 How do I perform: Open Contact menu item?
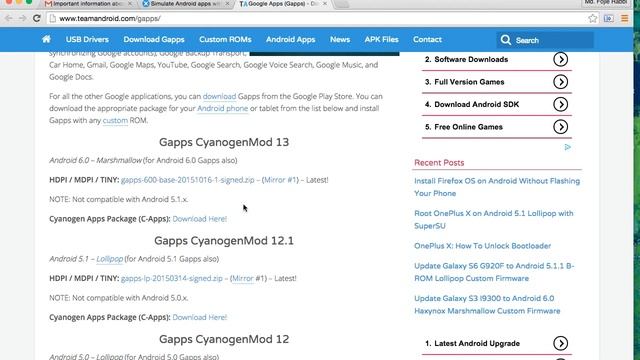[427, 40]
